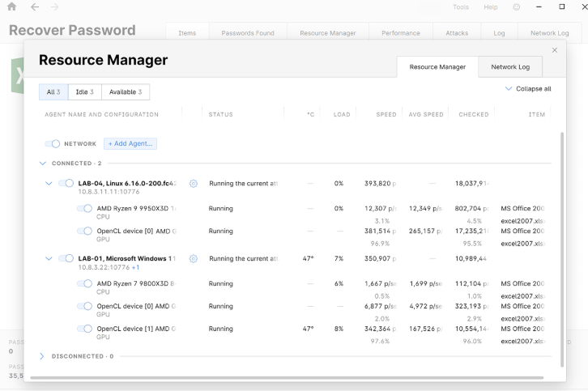Click the back arrow navigation icon
This screenshot has width=588, height=391.
click(34, 7)
